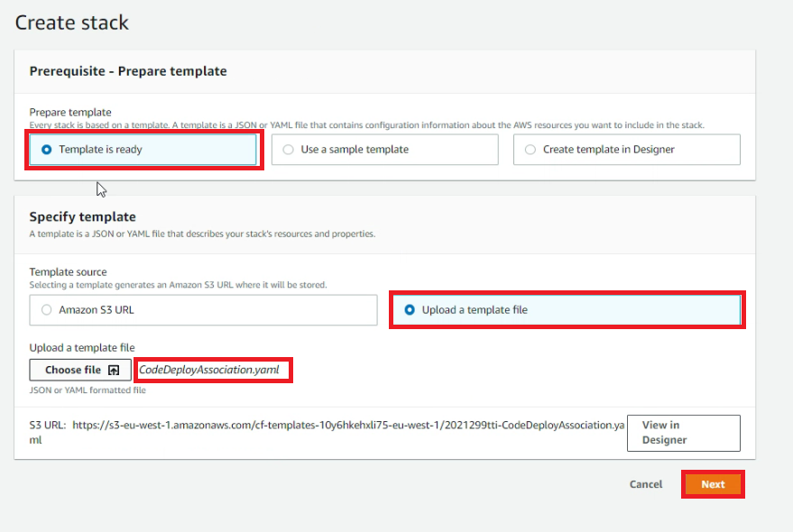Select "Create template in Designer" option

click(x=627, y=150)
